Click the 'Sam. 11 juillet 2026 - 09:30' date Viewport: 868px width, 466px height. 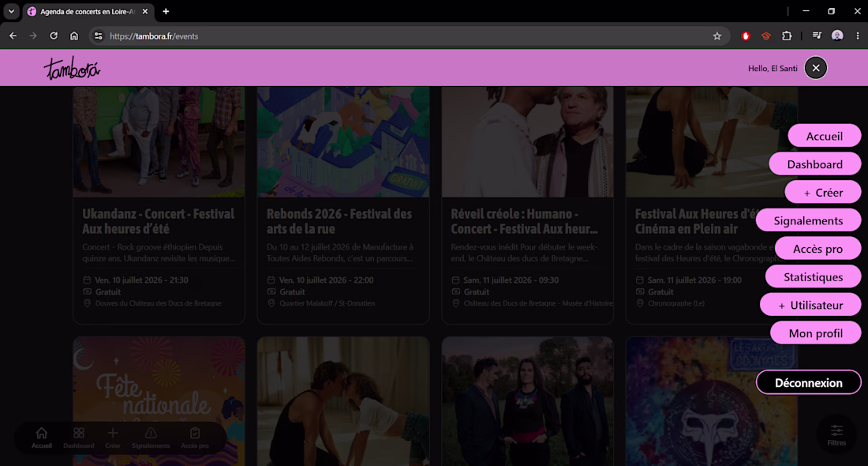tap(511, 280)
